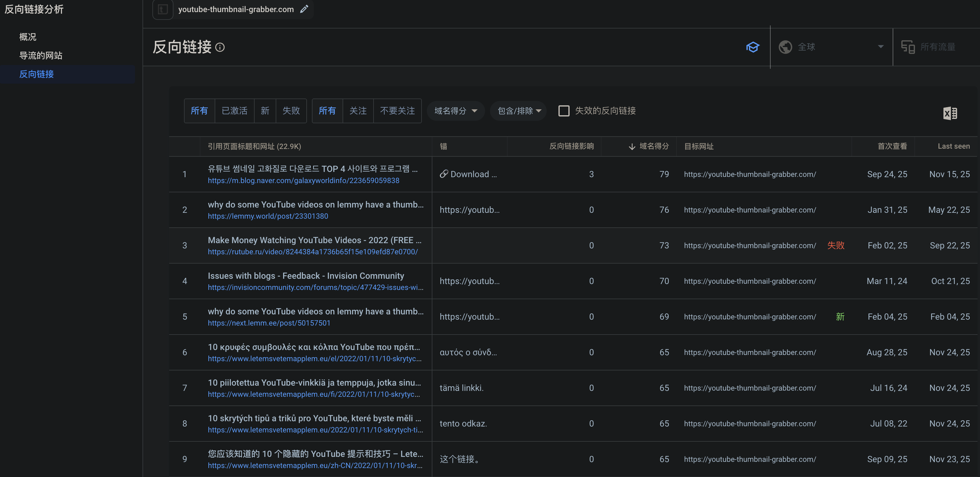Go to 概况 in the sidebar
The image size is (980, 477).
click(x=28, y=37)
